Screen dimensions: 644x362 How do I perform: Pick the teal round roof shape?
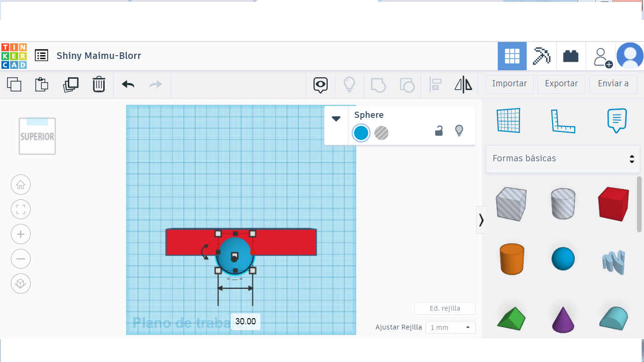click(614, 318)
